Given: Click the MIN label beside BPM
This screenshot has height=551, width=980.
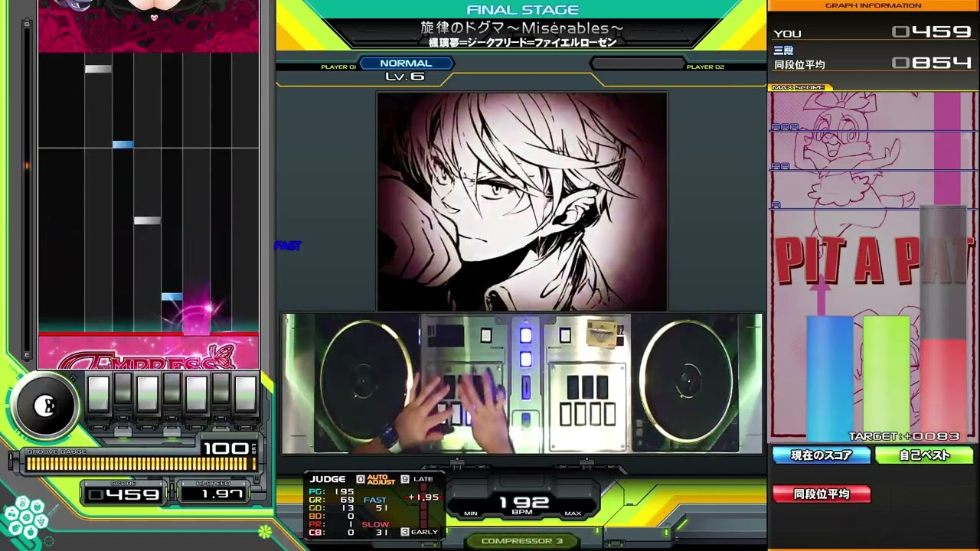Looking at the screenshot, I should click(471, 514).
